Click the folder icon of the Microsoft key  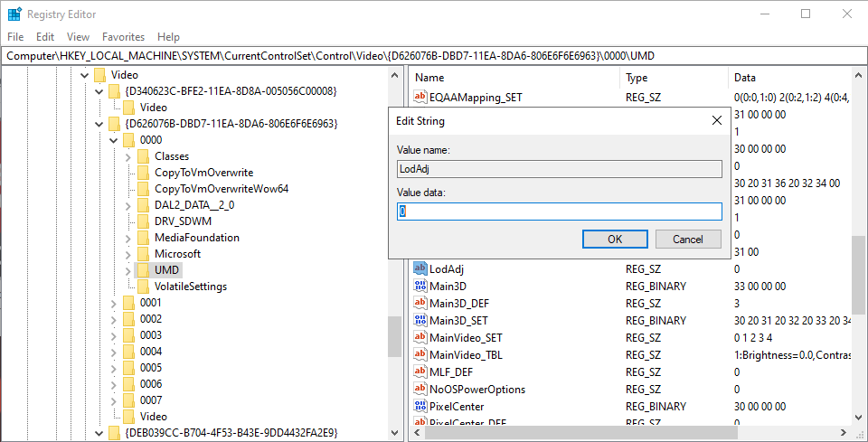(x=143, y=254)
